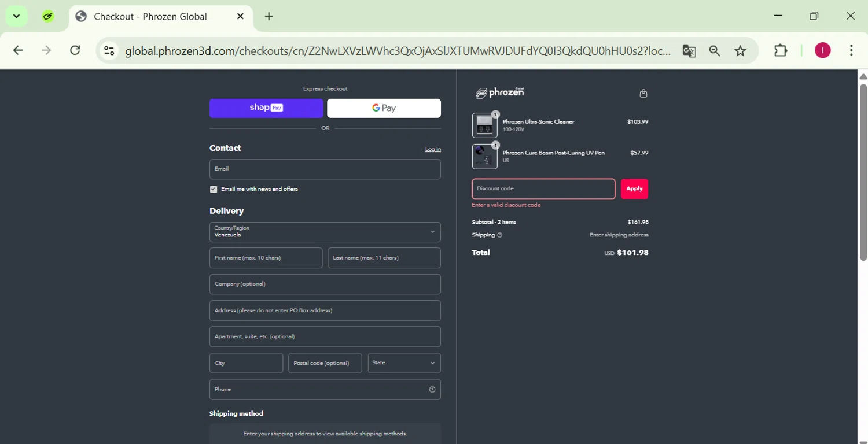Screen dimensions: 868x444
Task: Click the 'Enter a valid discount code' error
Action: click(506, 205)
